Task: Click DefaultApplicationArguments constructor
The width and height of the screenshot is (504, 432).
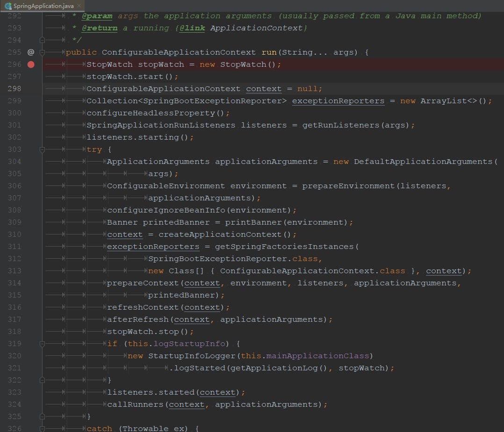Action: pos(423,162)
